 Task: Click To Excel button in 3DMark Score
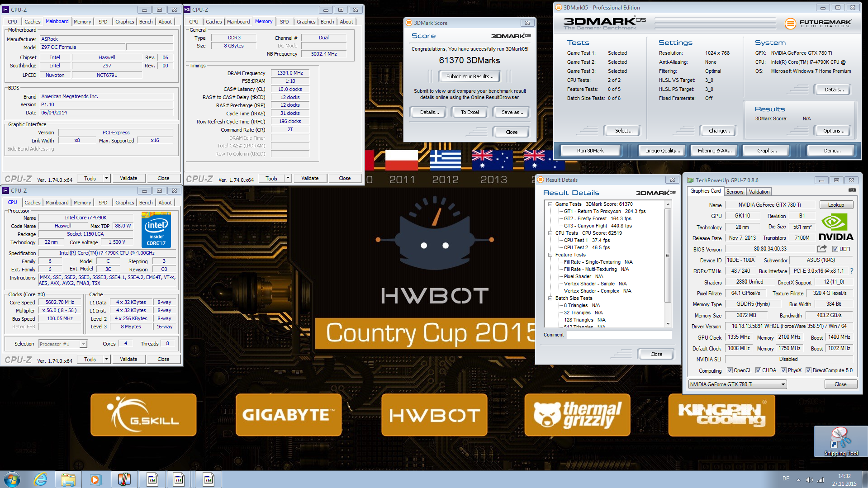[470, 112]
